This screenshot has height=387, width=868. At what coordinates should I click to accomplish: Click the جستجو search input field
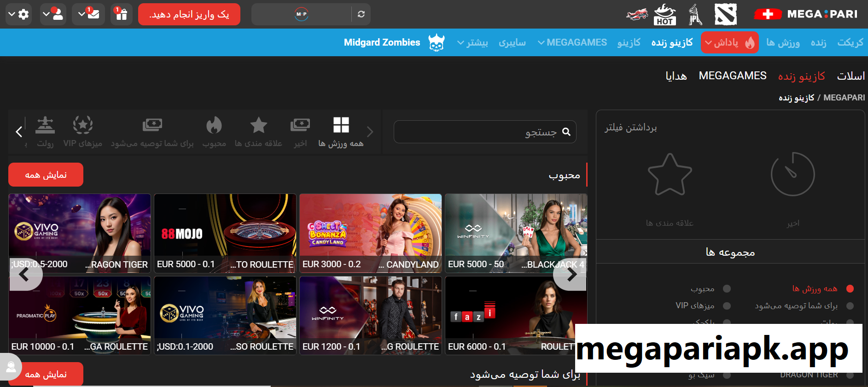point(479,132)
